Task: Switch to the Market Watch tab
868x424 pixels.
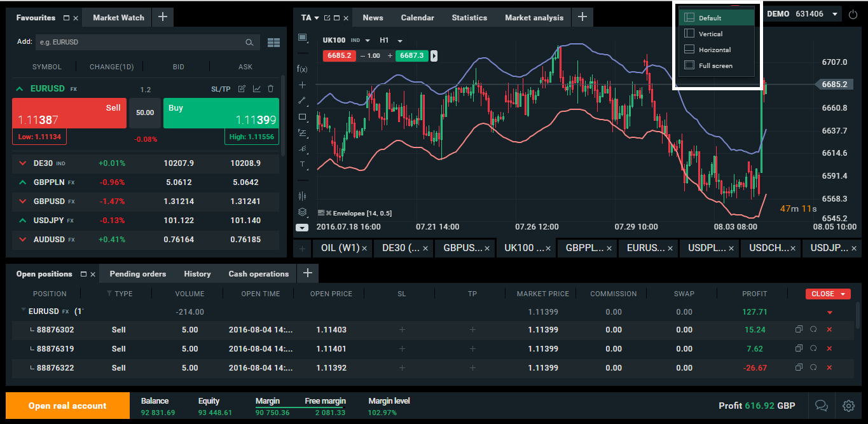Action: point(118,18)
